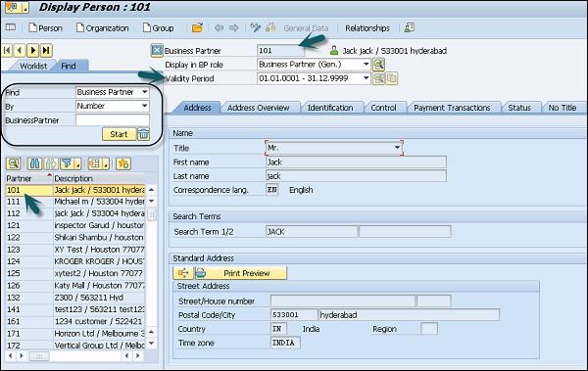Go to previous entry navigation icon
The height and width of the screenshot is (371, 588).
click(x=20, y=50)
